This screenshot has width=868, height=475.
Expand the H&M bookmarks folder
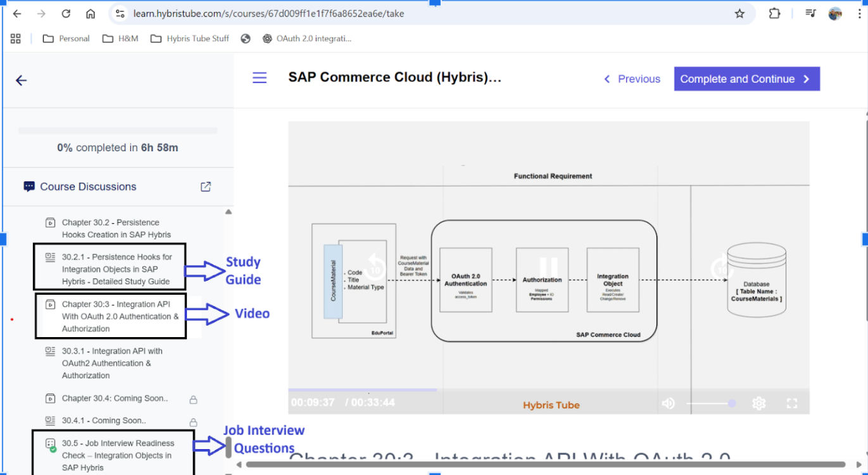pyautogui.click(x=121, y=39)
